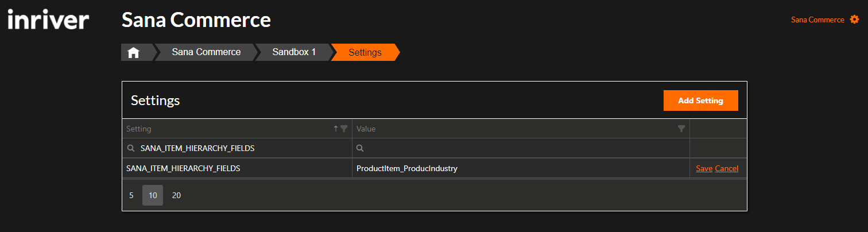Screen dimensions: 868x232
Task: Select page size 10
Action: 153,195
